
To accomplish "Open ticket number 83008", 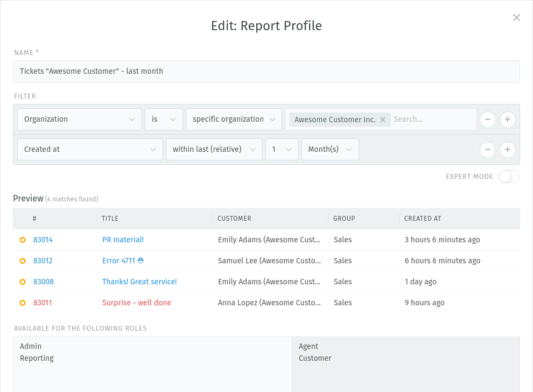I will click(x=44, y=282).
